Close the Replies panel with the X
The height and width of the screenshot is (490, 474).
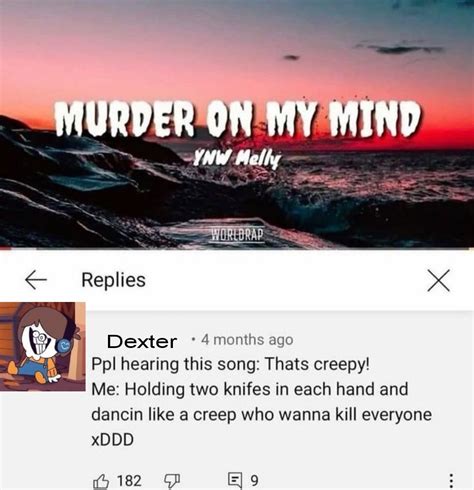click(x=438, y=280)
